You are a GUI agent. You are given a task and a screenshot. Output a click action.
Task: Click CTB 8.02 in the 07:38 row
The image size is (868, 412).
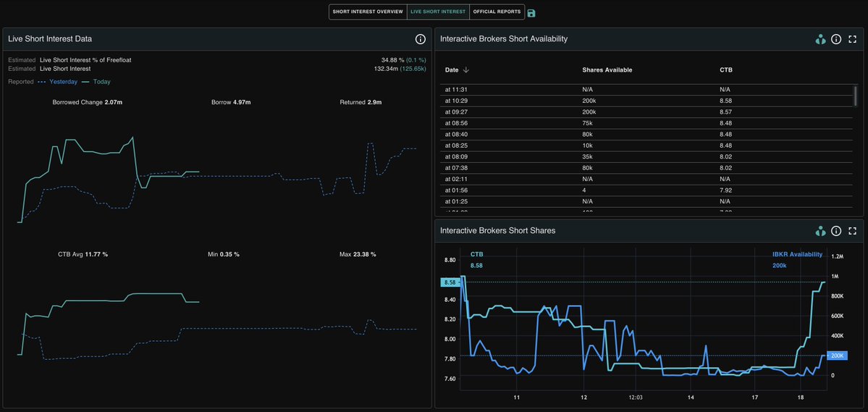coord(725,168)
